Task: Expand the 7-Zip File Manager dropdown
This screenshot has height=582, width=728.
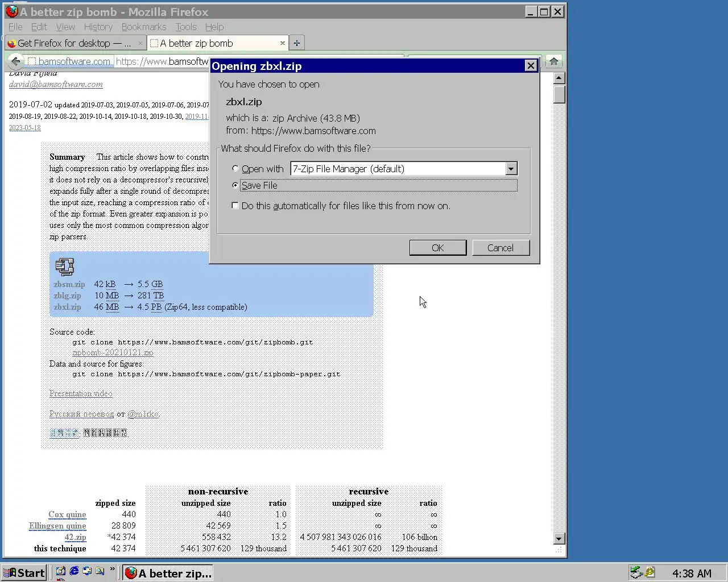Action: 511,169
